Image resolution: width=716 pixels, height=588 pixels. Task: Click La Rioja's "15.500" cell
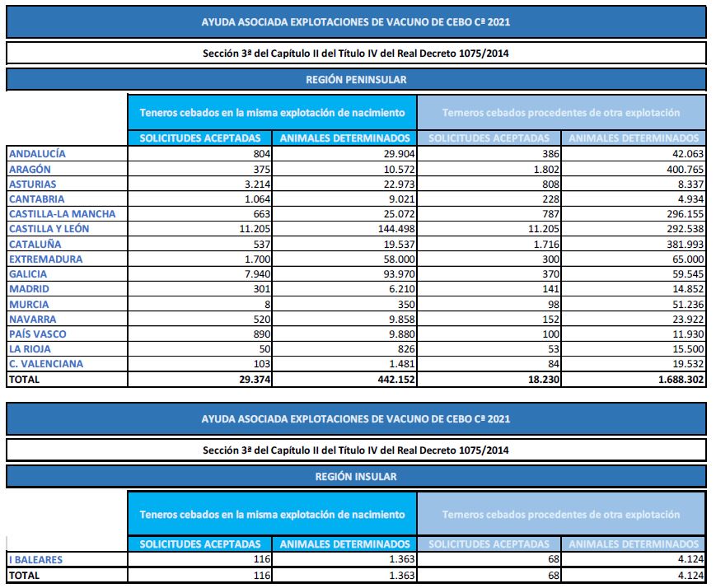point(688,349)
